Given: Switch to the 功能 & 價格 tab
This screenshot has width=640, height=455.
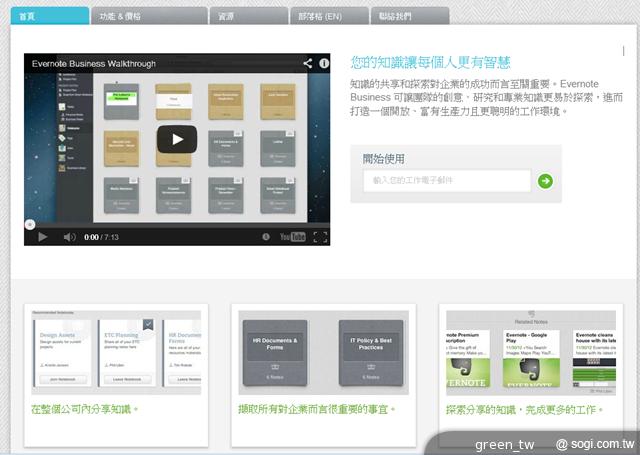Looking at the screenshot, I should (149, 16).
